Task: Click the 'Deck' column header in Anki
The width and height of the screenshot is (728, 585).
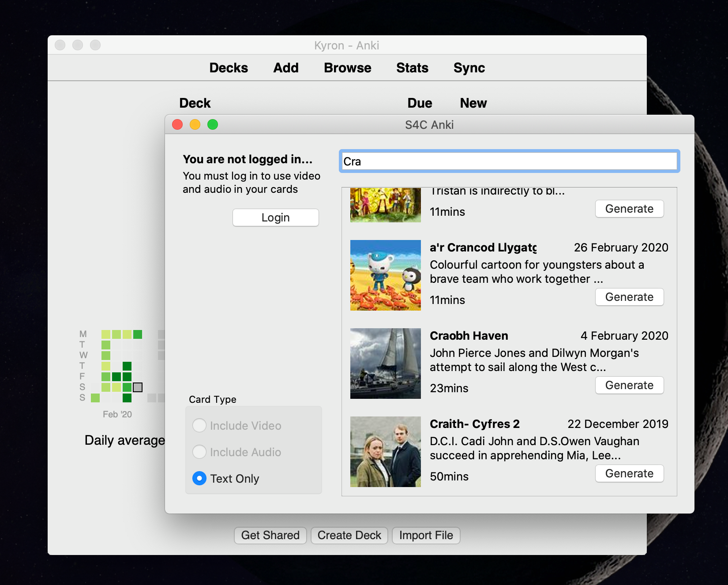Action: pyautogui.click(x=195, y=103)
